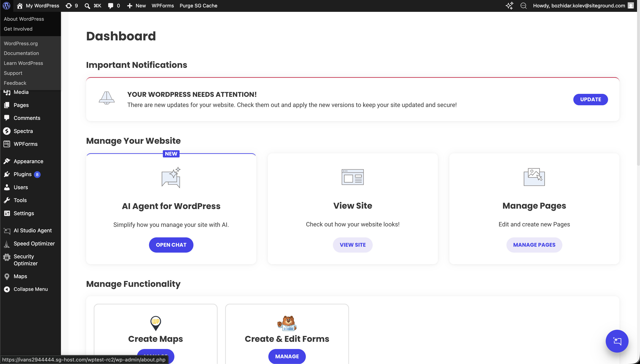The image size is (640, 364).
Task: Open search with the magnifier ⌘K icon
Action: 93,5
